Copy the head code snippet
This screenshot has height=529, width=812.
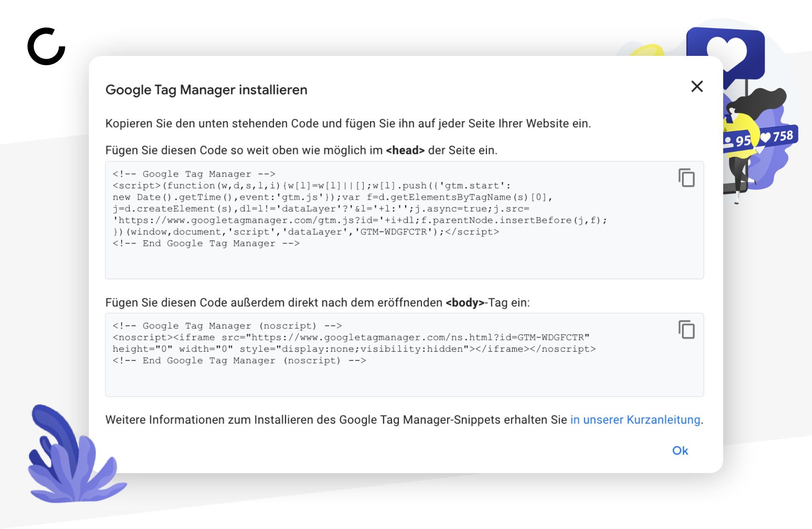point(686,178)
